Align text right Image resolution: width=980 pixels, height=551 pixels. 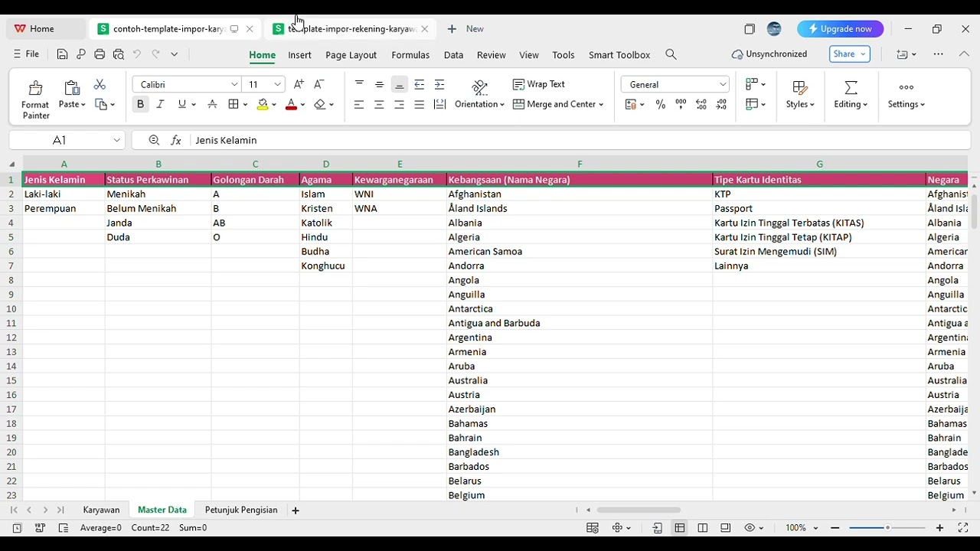[399, 104]
